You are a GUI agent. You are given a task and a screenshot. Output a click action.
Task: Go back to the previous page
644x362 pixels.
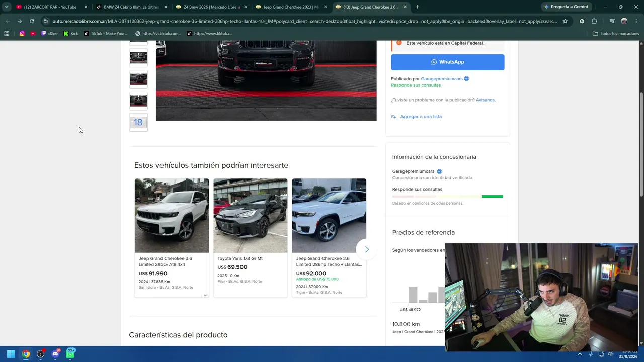[8, 21]
